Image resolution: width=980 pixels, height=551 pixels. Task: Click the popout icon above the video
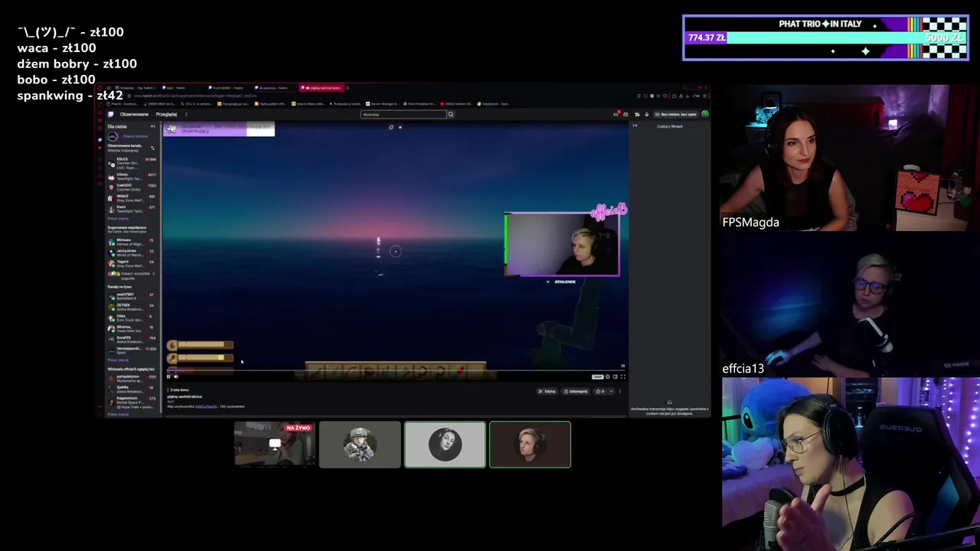click(391, 128)
